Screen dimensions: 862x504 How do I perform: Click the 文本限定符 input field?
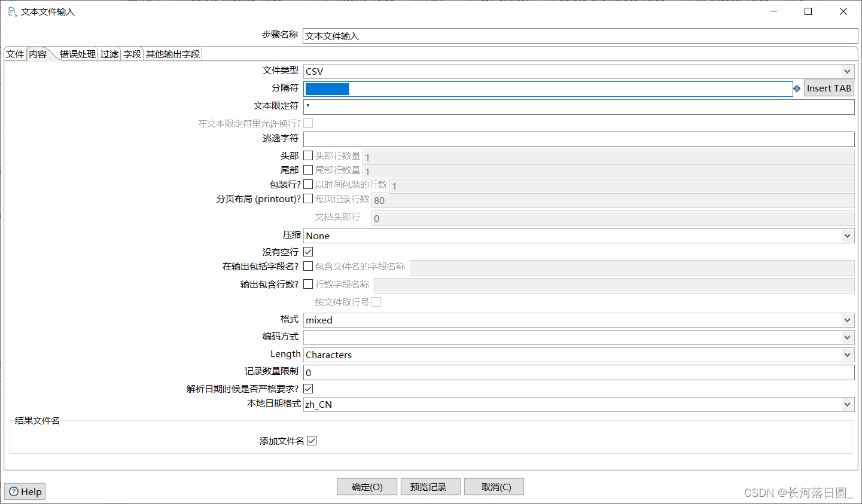[x=579, y=106]
